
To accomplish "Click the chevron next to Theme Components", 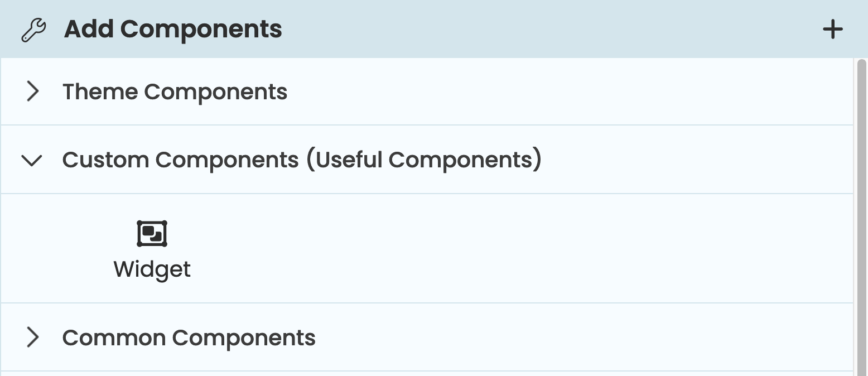I will [32, 91].
